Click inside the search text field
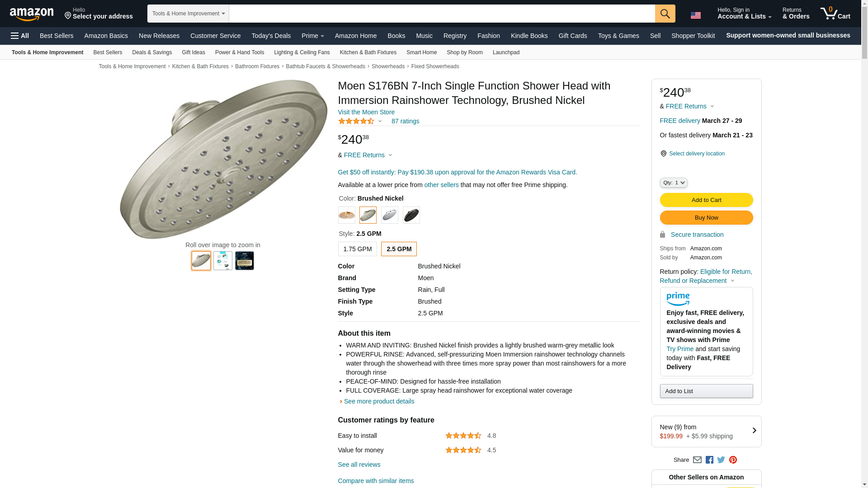This screenshot has height=488, width=868. point(441,14)
